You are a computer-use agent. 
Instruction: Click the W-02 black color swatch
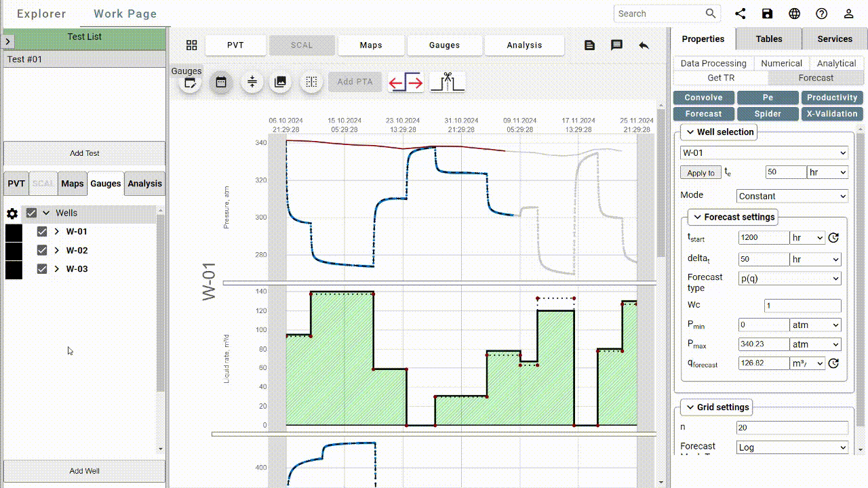click(14, 251)
